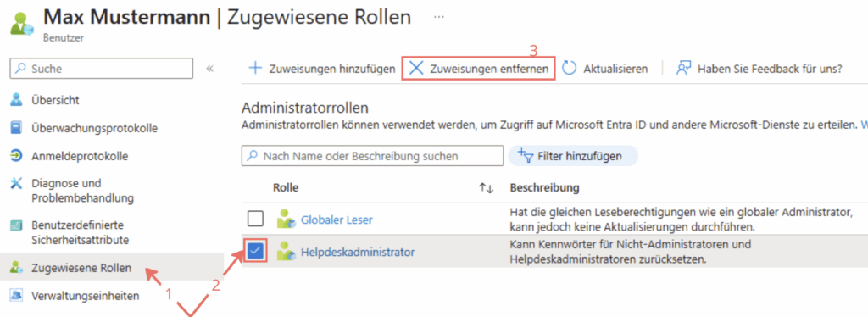Image resolution: width=868 pixels, height=317 pixels.
Task: Click the Benutzerdefinierte Sicherheitsattribute icon
Action: [17, 225]
